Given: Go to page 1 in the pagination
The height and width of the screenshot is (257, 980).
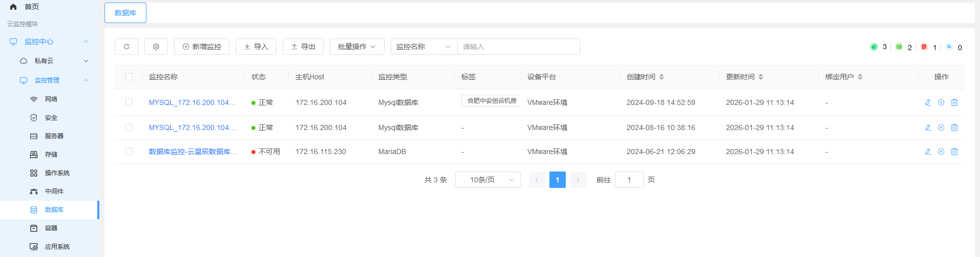Looking at the screenshot, I should click(558, 180).
